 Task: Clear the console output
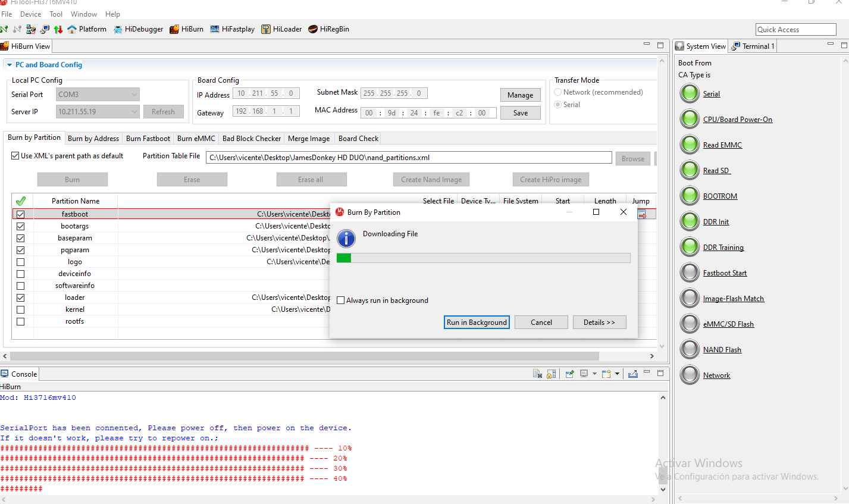tap(537, 374)
